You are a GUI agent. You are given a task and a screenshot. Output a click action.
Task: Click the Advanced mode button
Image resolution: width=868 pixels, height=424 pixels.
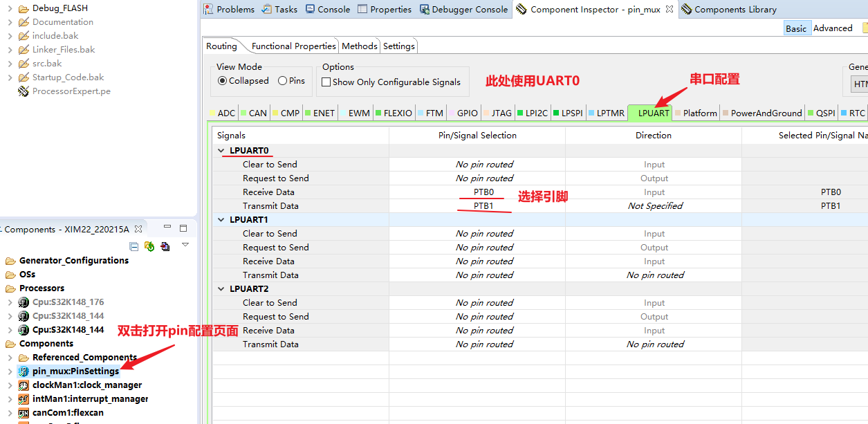click(x=831, y=28)
